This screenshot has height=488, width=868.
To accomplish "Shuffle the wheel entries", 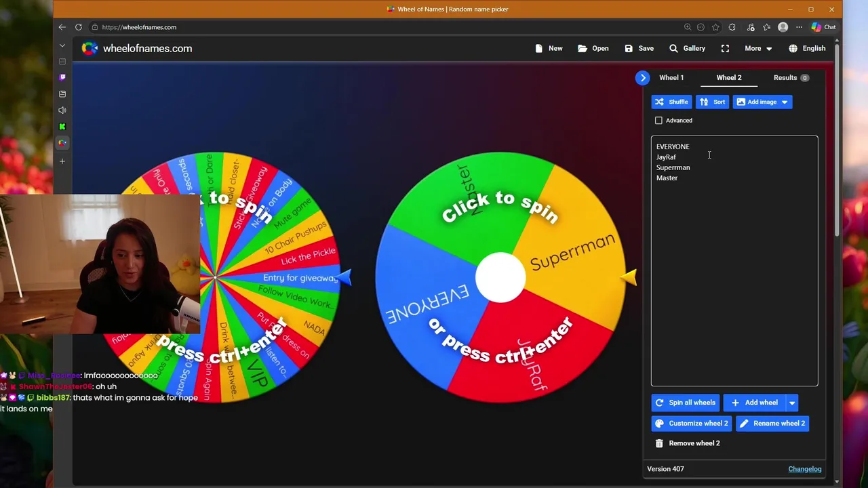I will point(671,102).
